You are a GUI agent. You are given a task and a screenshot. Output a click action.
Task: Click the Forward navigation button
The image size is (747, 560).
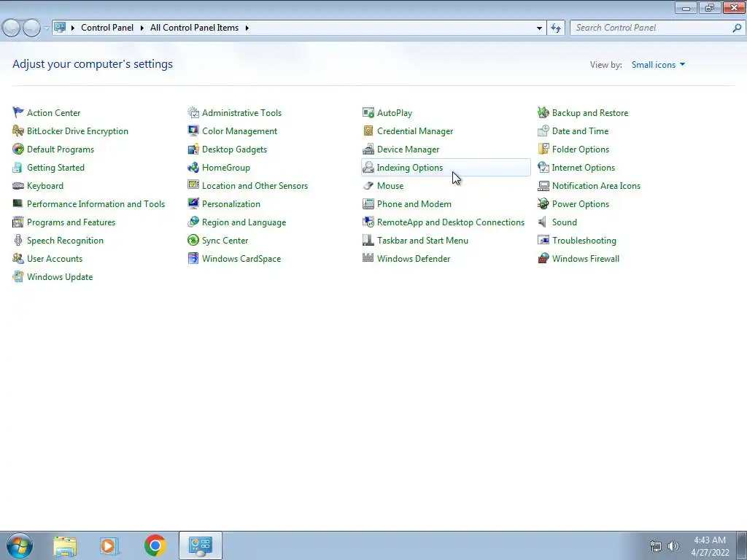[x=32, y=28]
